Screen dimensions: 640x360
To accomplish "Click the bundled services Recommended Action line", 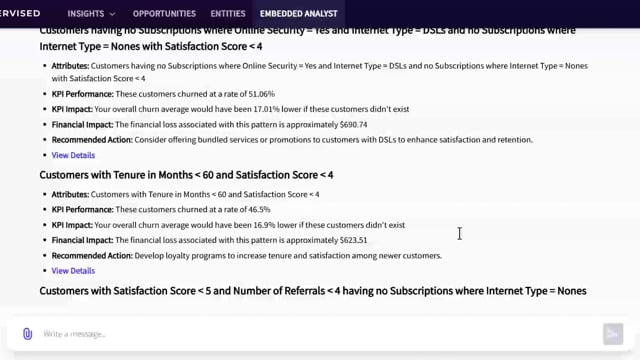I will pyautogui.click(x=292, y=140).
